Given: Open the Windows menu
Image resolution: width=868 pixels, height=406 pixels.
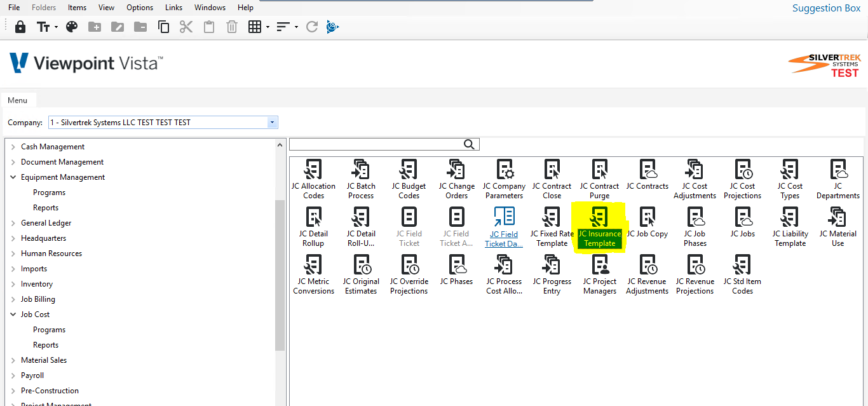Looking at the screenshot, I should click(x=210, y=8).
